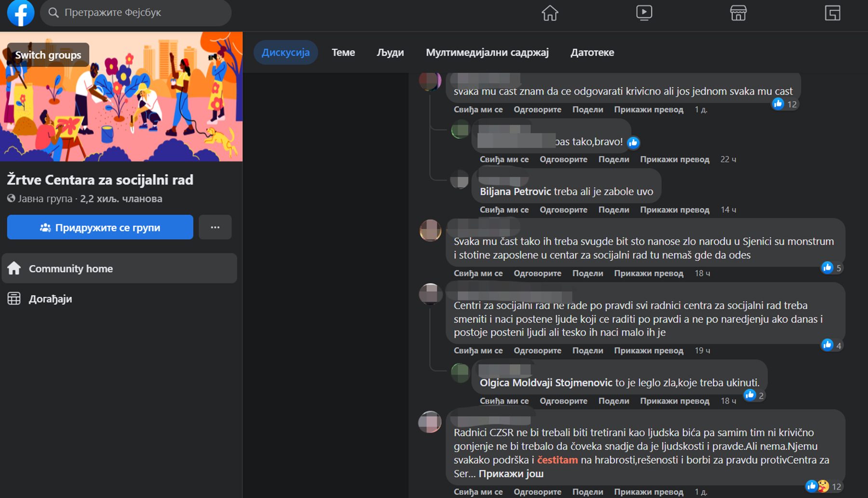Expand comment with 'Прикажи још'
The width and height of the screenshot is (868, 498).
[511, 473]
